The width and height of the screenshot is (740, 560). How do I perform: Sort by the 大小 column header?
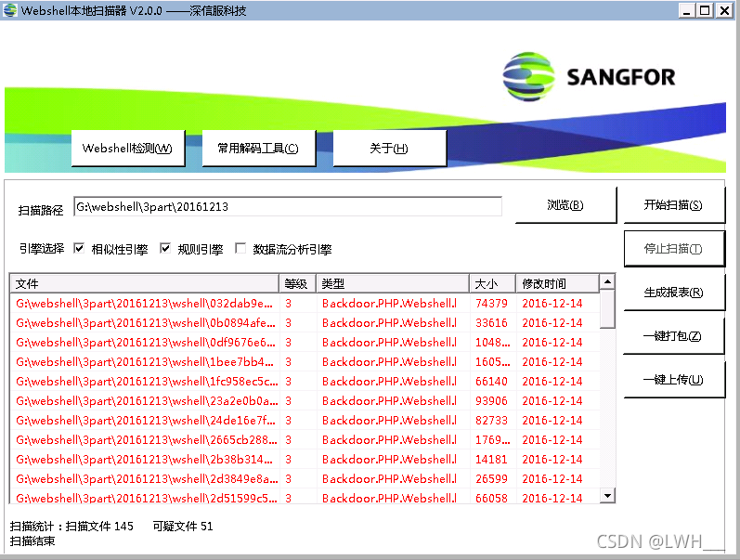click(492, 284)
